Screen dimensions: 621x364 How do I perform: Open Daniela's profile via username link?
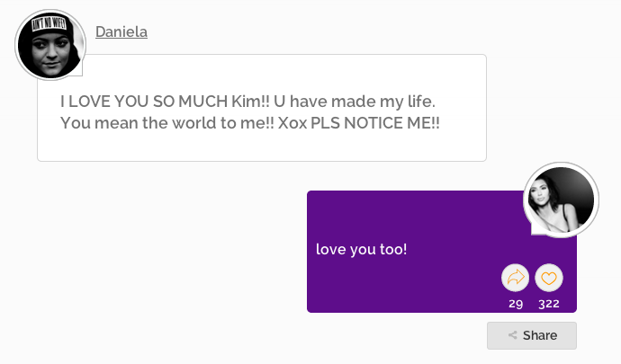tap(121, 31)
